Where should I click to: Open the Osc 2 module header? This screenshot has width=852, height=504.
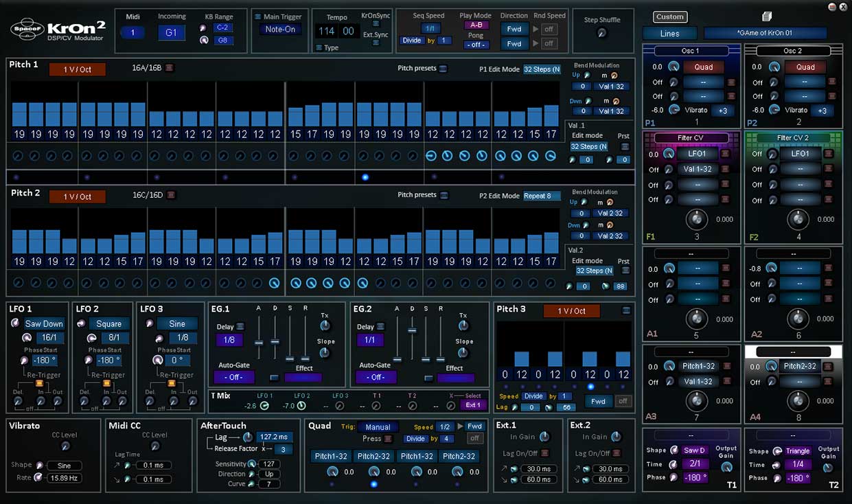[792, 51]
